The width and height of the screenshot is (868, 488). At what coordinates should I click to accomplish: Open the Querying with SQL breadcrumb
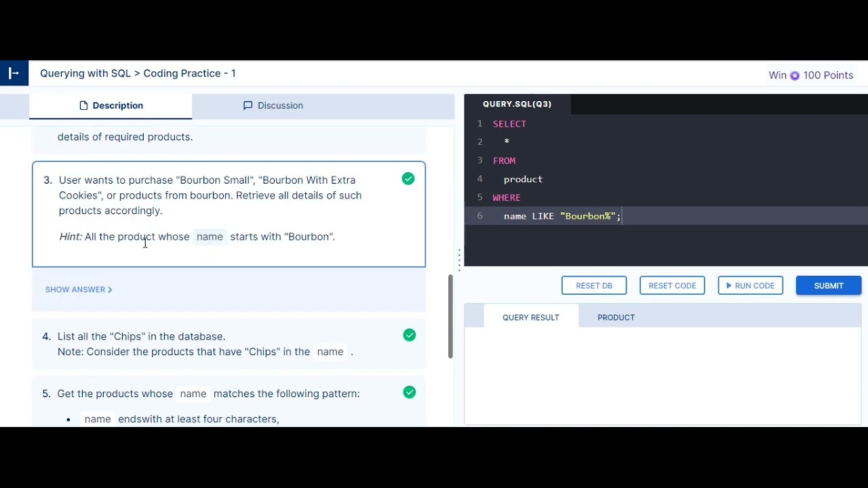point(85,73)
